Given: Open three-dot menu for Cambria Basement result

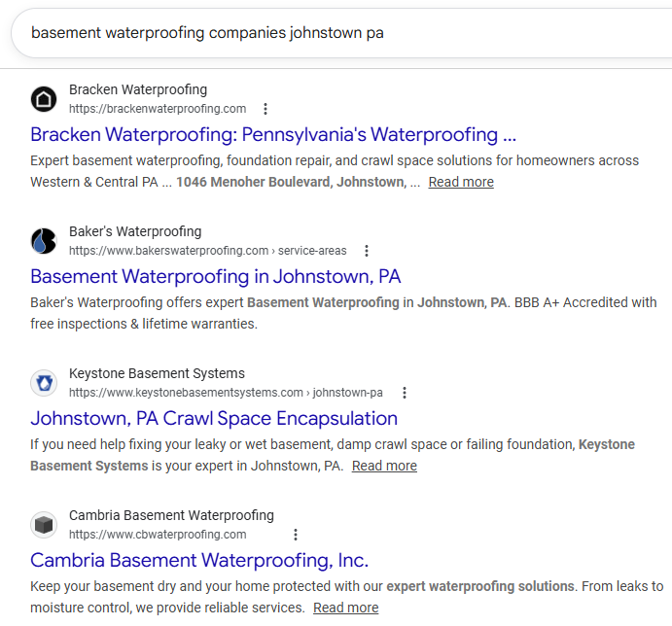Looking at the screenshot, I should [x=296, y=535].
